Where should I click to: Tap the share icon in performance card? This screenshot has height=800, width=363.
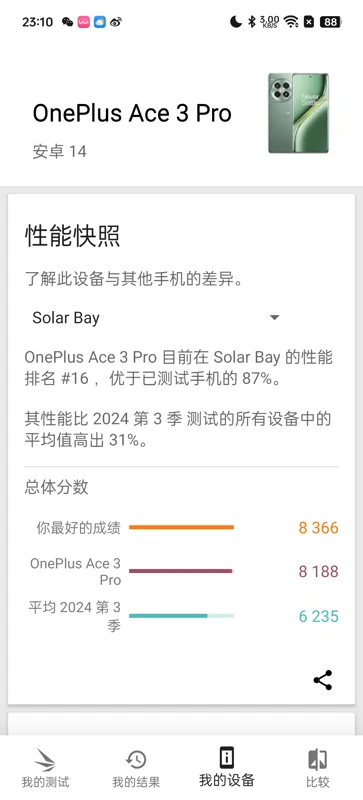[323, 680]
